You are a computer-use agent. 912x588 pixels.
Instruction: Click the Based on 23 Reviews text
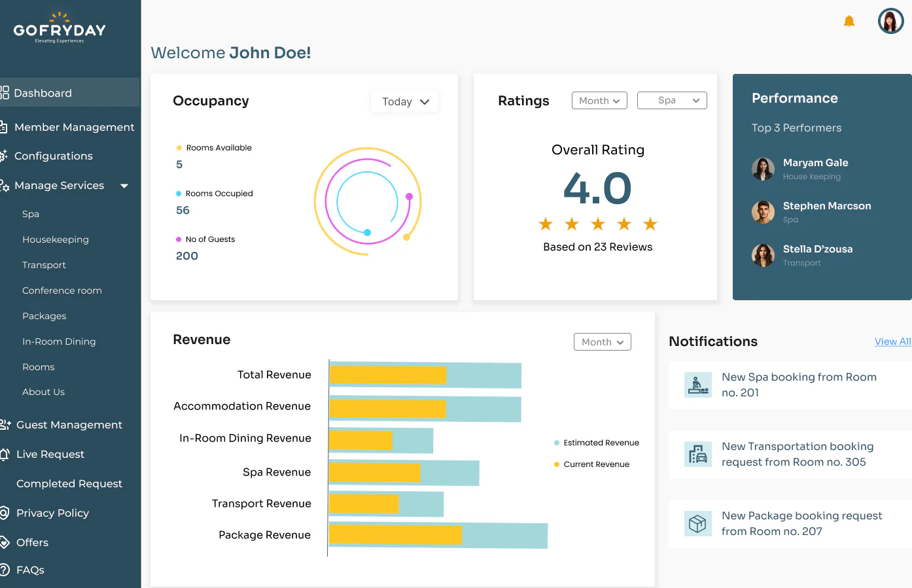598,247
